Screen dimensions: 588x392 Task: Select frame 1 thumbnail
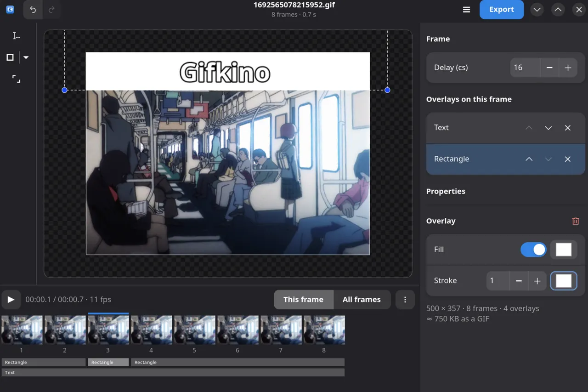coord(22,330)
